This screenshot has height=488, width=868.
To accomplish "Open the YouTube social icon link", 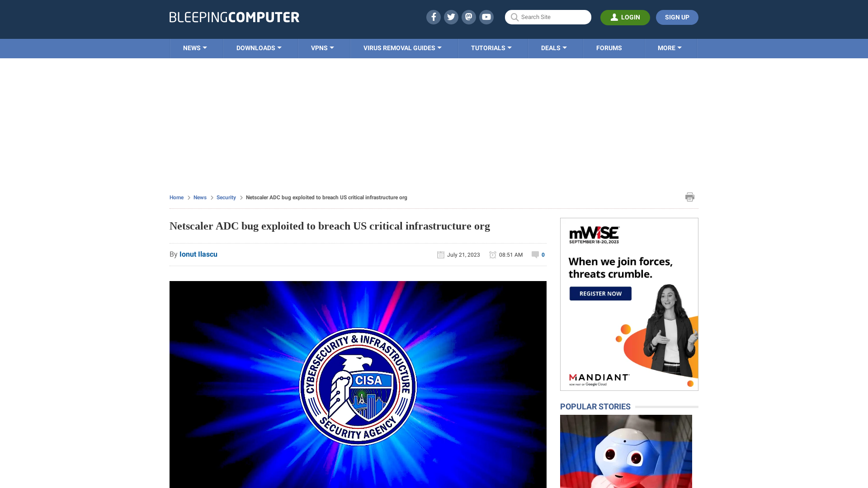I will click(x=486, y=17).
